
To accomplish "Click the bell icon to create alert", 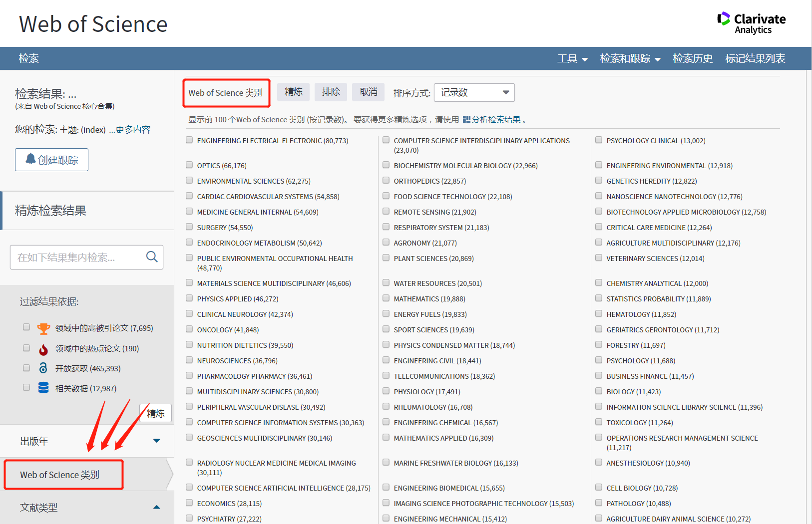I will pyautogui.click(x=31, y=160).
